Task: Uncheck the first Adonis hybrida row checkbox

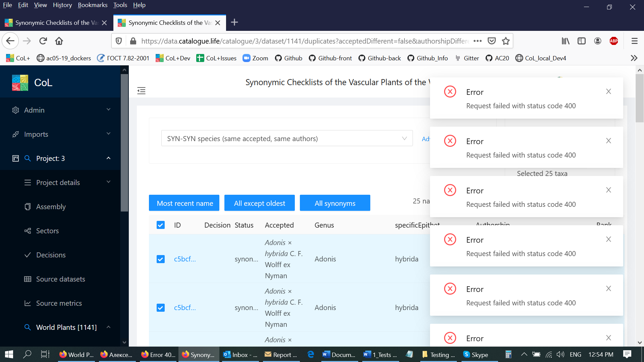Action: coord(161,259)
